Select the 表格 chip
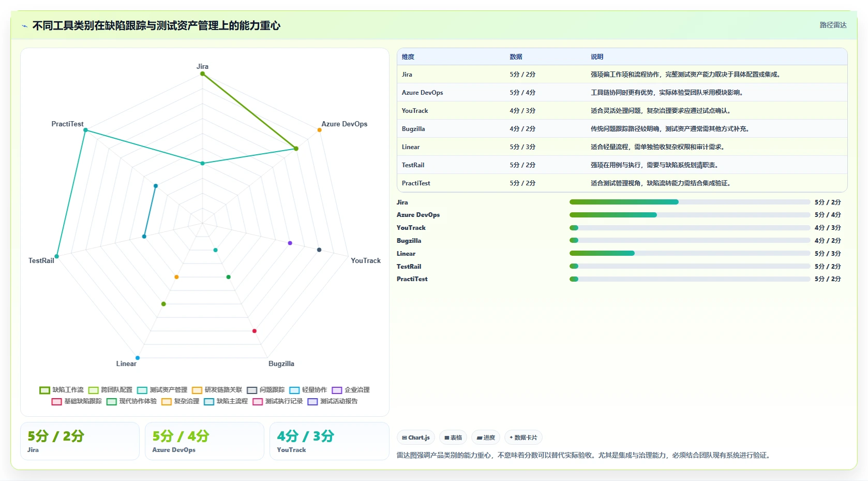The height and width of the screenshot is (481, 868). tap(453, 438)
